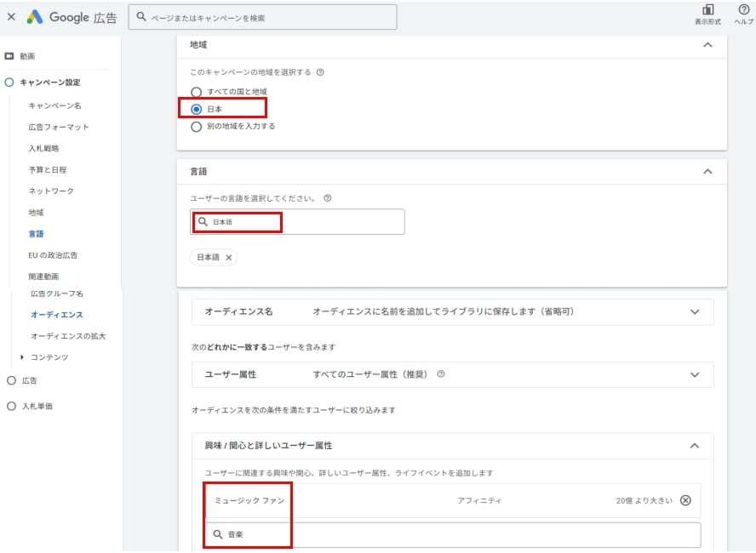This screenshot has width=756, height=553.
Task: Click the language search field containing 日本語
Action: tap(297, 221)
